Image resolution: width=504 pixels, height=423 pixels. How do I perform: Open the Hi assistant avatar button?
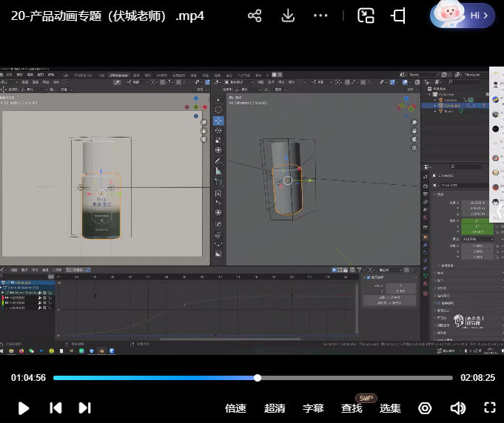pos(462,16)
